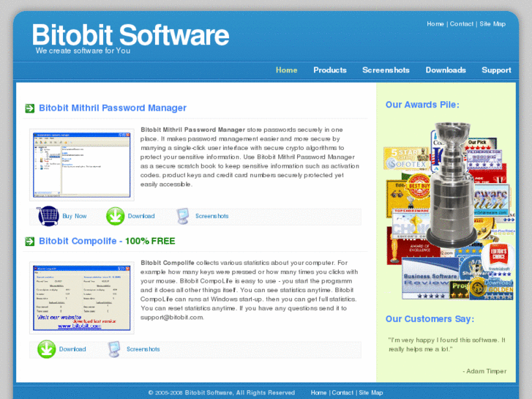Click Home link in top-right header
Image resolution: width=532 pixels, height=399 pixels.
click(435, 23)
